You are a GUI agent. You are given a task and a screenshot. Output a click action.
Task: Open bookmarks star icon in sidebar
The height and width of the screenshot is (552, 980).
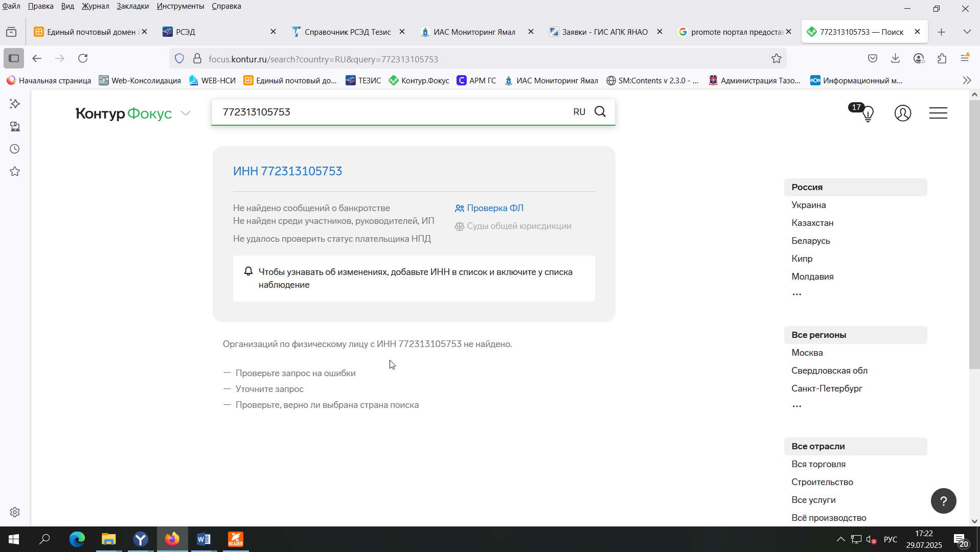click(15, 171)
